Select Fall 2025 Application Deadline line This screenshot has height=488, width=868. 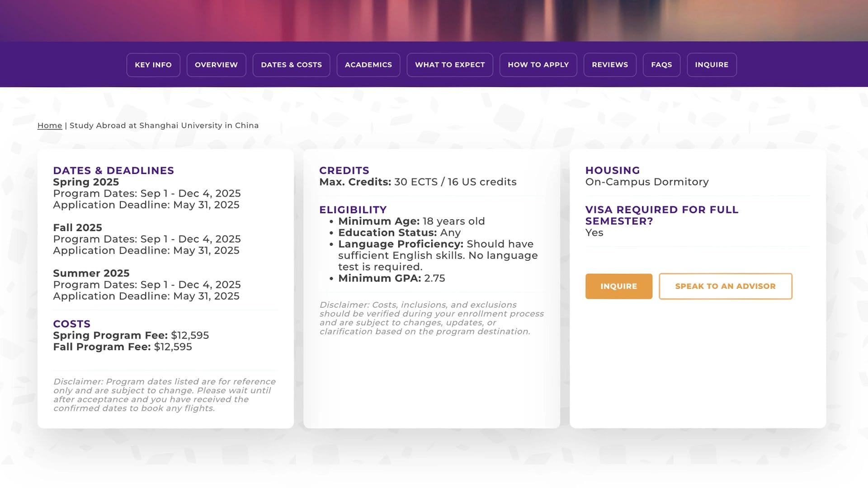coord(146,250)
